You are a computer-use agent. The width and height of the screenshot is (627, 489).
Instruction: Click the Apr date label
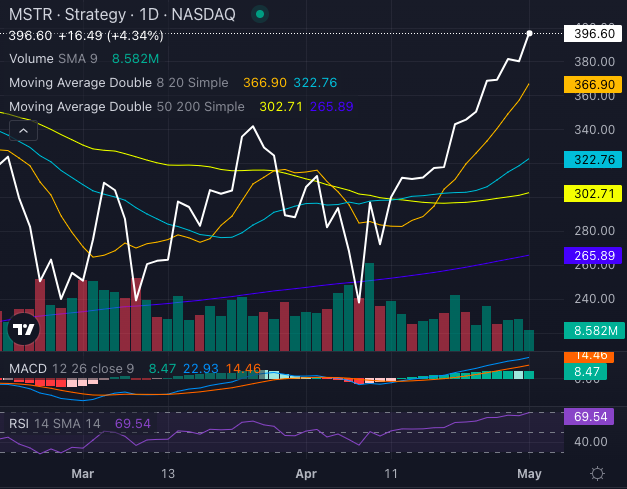306,474
